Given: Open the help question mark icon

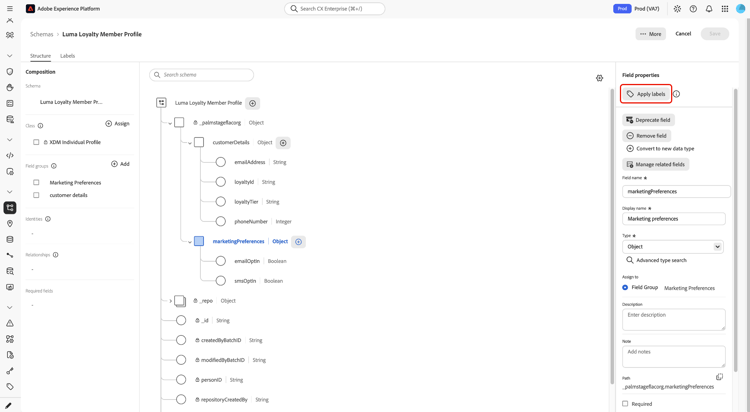Looking at the screenshot, I should [693, 9].
